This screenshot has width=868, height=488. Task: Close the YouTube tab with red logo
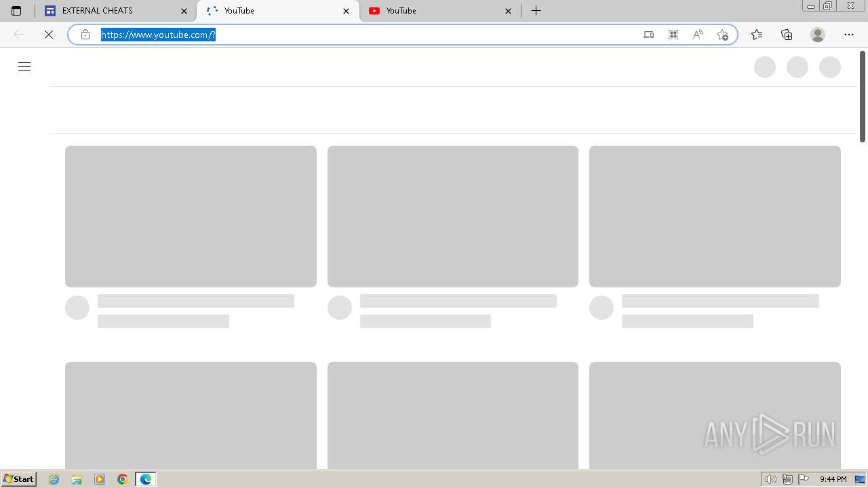coord(509,11)
